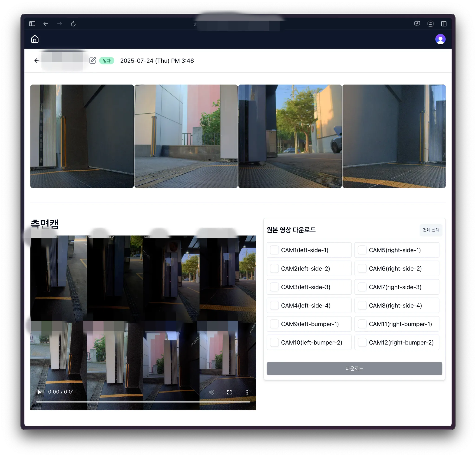Open video more options menu

coord(247,392)
